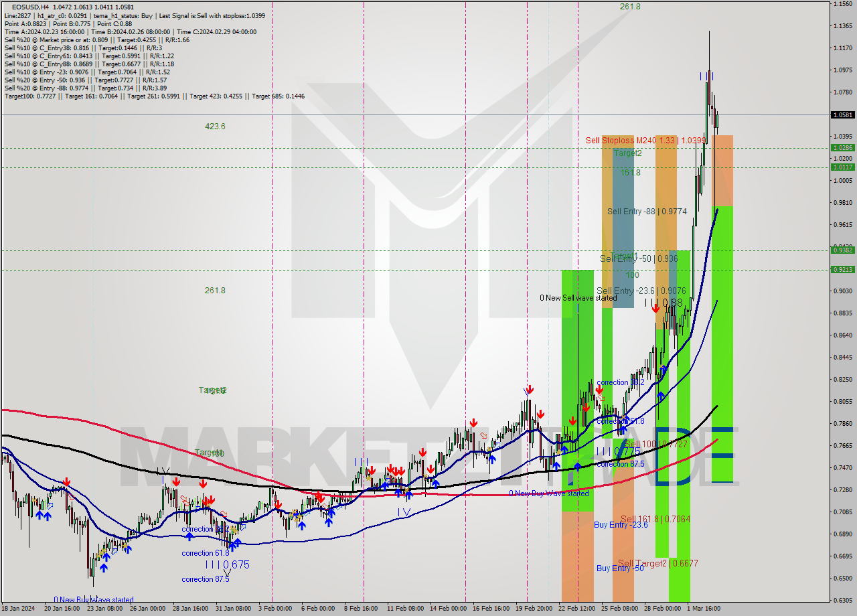This screenshot has height=616, width=857.
Task: Select the 'Sell 161.8 | 0.7064' label
Action: point(655,519)
